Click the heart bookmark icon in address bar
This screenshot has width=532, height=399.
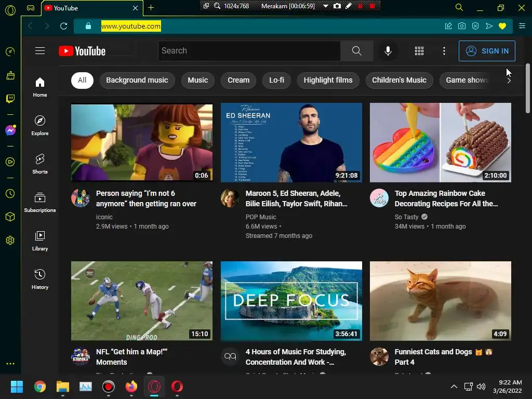(502, 26)
